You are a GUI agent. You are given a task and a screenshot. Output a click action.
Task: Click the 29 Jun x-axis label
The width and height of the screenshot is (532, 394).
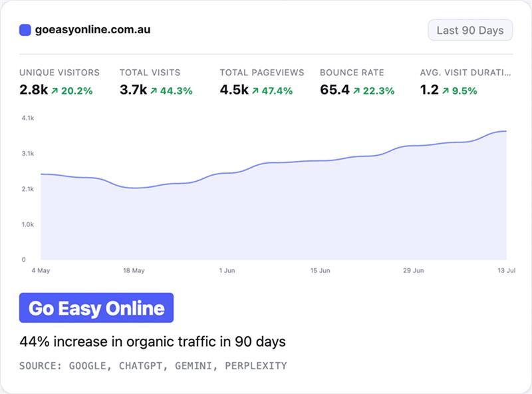click(x=413, y=270)
